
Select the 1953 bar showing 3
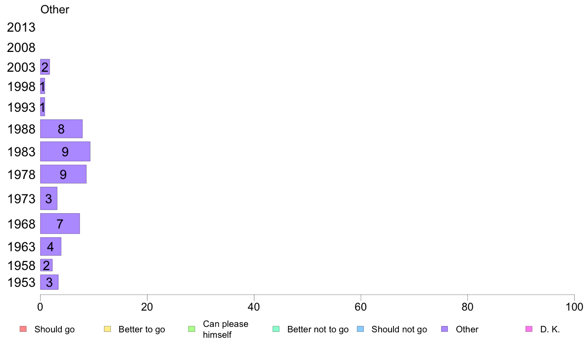pyautogui.click(x=49, y=282)
